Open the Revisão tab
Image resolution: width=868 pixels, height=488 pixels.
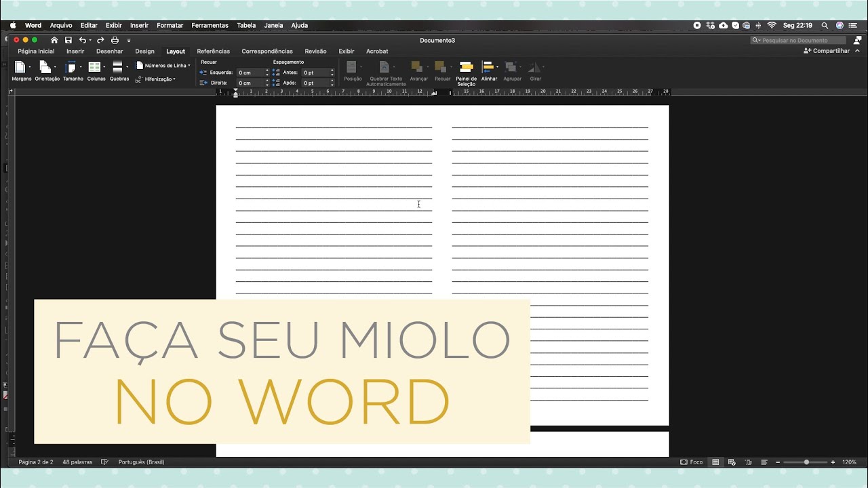[315, 52]
